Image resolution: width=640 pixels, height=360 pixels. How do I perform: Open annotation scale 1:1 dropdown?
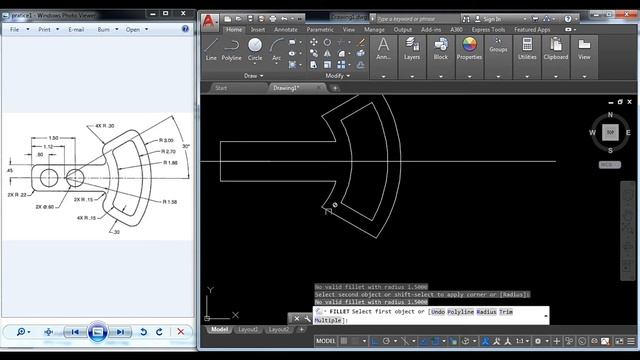coord(522,341)
